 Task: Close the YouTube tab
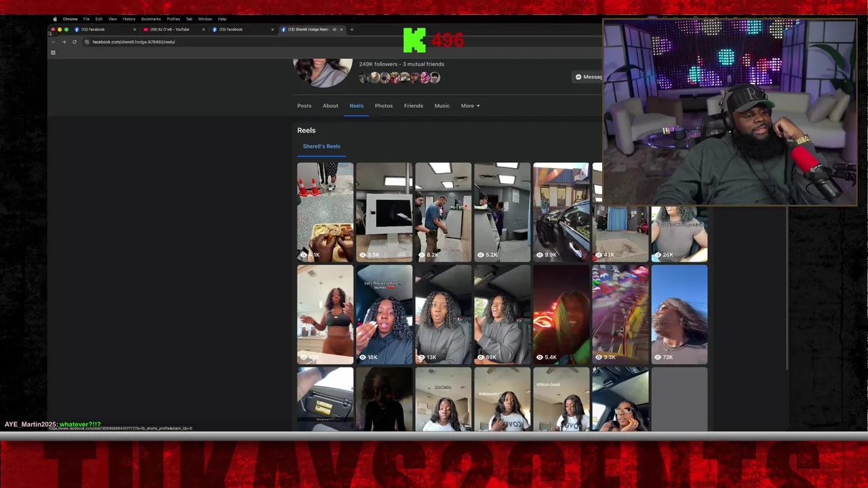(203, 29)
